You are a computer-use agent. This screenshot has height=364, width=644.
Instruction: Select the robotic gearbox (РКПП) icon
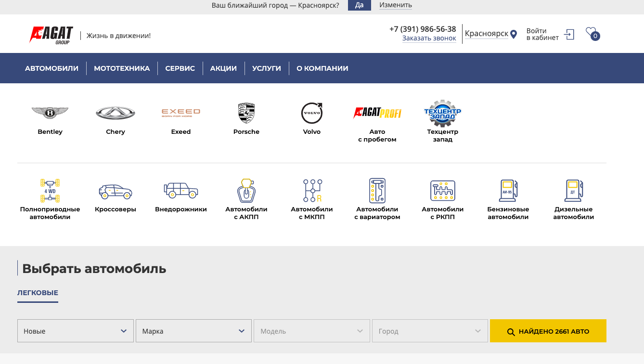click(443, 191)
